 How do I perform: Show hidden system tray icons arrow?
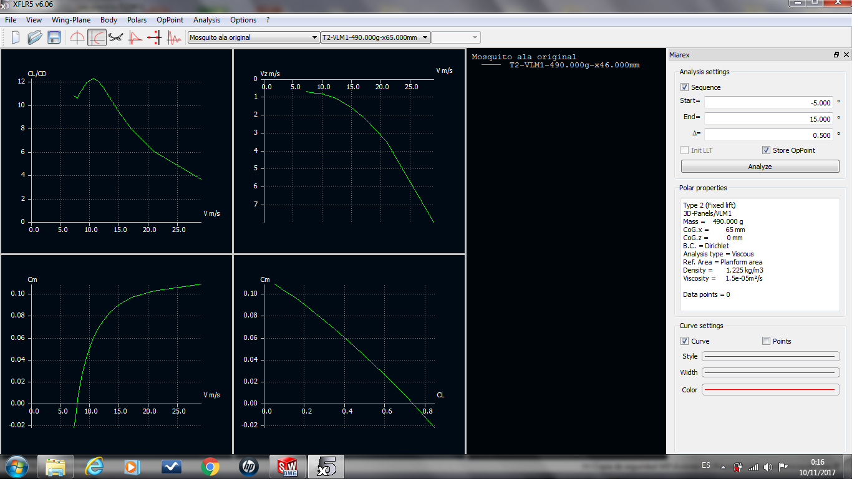click(723, 467)
